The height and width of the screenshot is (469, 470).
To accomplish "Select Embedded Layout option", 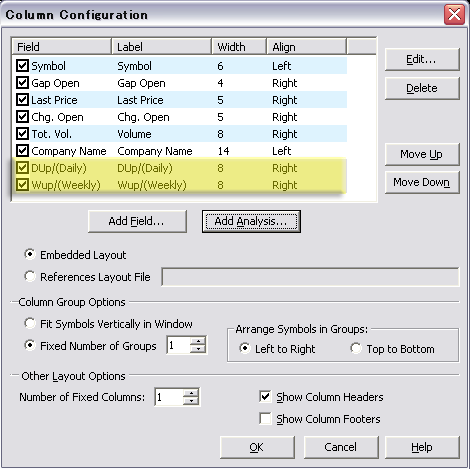I will (30, 255).
